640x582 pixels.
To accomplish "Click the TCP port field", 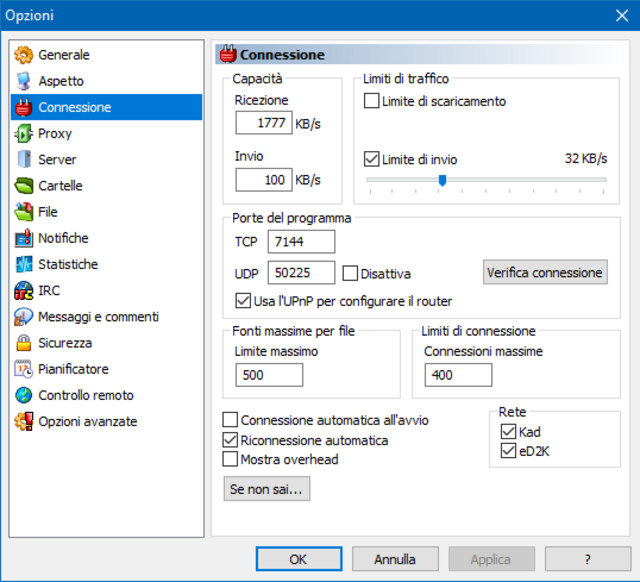I will pyautogui.click(x=301, y=242).
